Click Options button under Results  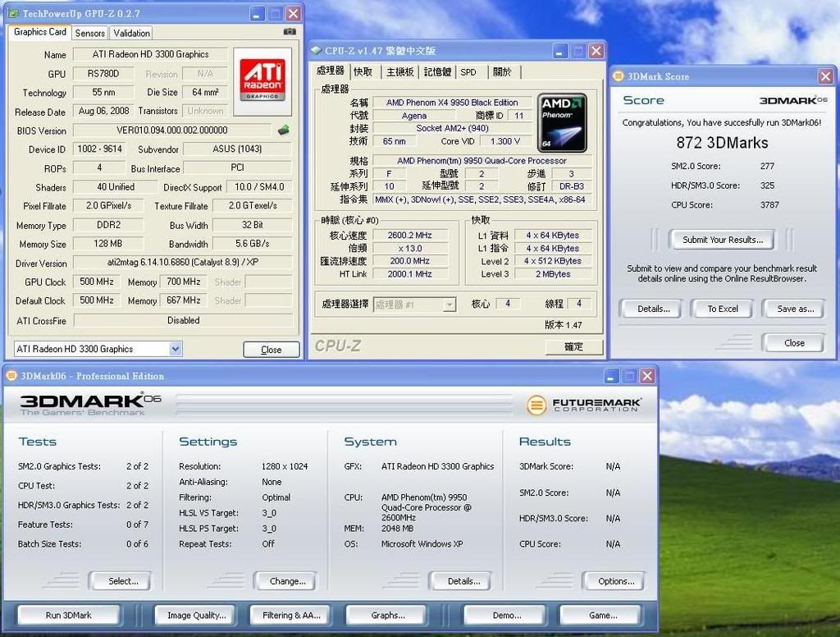coord(615,581)
